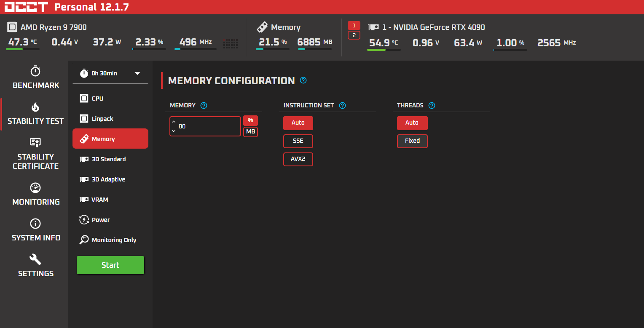Click the CPU core grid icon

coord(231,43)
